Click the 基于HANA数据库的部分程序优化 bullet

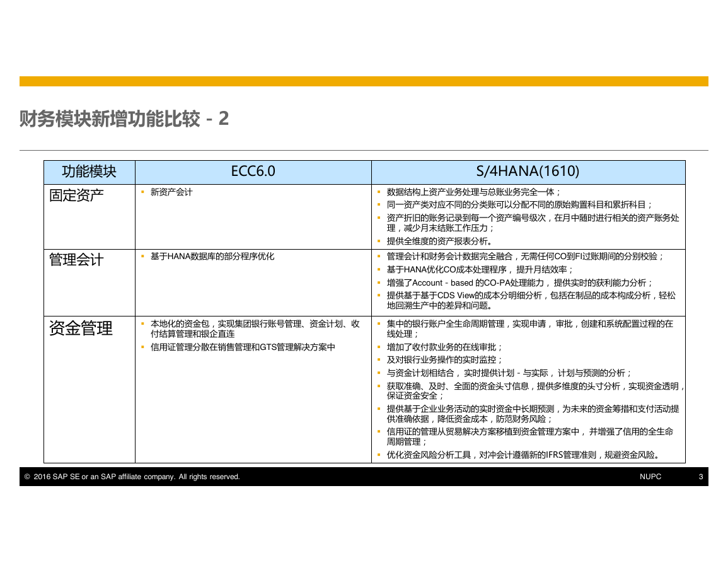[x=212, y=257]
